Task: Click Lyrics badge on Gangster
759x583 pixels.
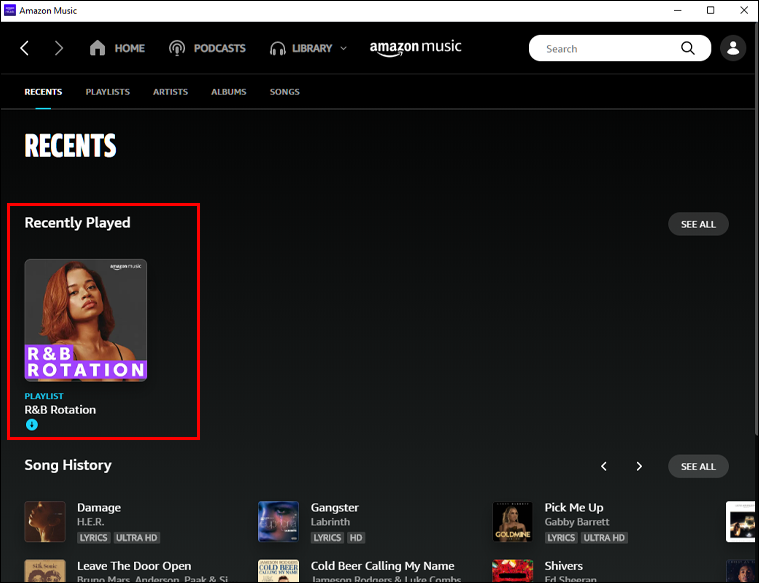Action: pyautogui.click(x=327, y=537)
